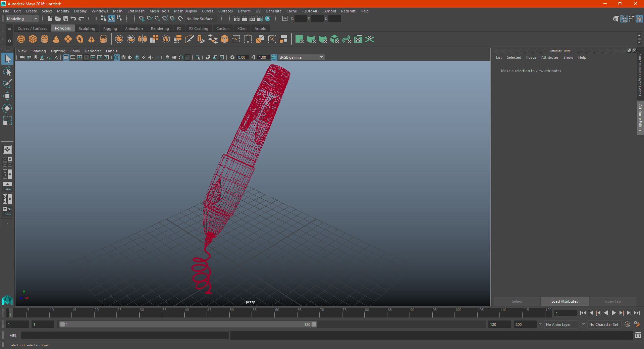Go to the start of playback range
The height and width of the screenshot is (349, 644).
pos(583,313)
